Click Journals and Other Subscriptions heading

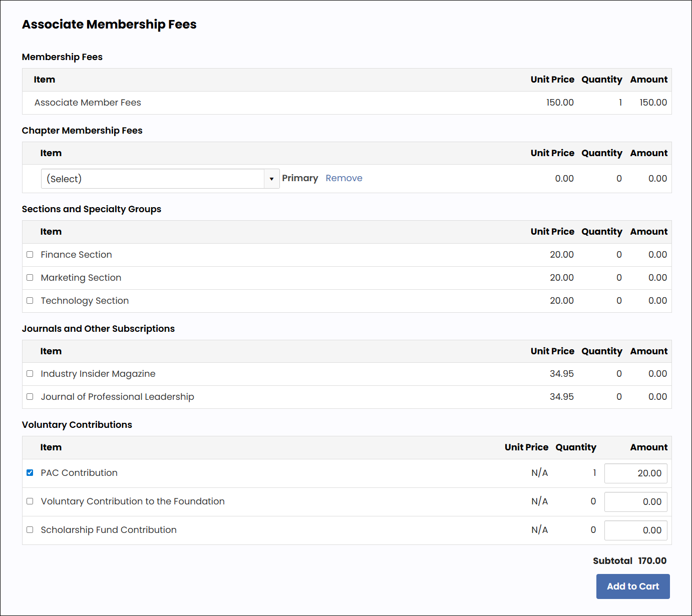pos(98,329)
